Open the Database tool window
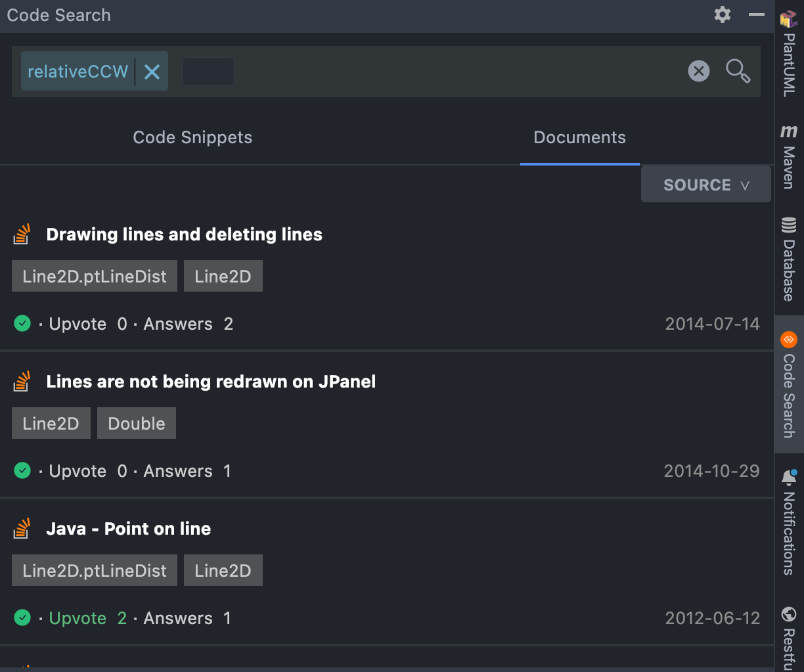Screen dimensions: 804x672 coord(789,259)
